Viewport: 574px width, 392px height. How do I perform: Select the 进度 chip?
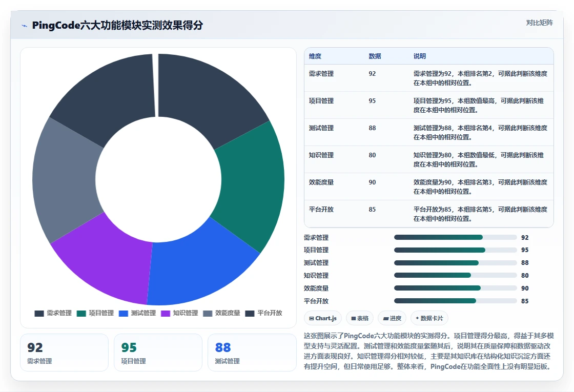[392, 318]
